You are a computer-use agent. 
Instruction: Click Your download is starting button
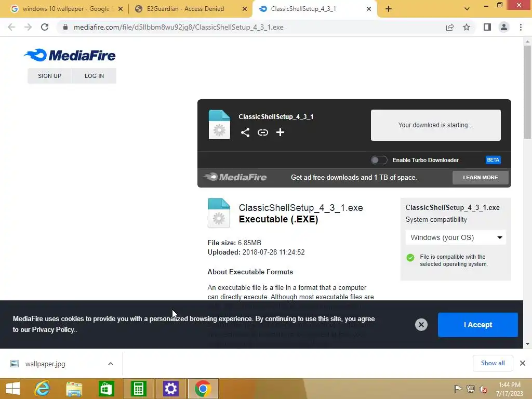click(436, 125)
